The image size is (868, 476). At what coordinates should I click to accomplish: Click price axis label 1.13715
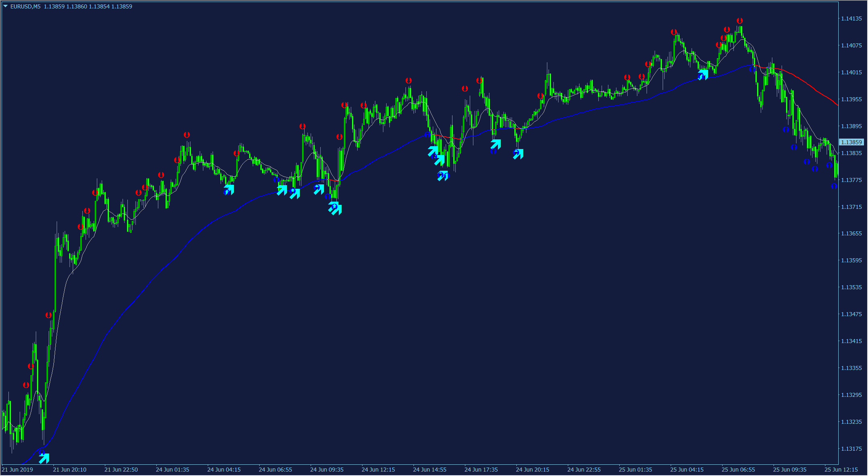point(852,207)
